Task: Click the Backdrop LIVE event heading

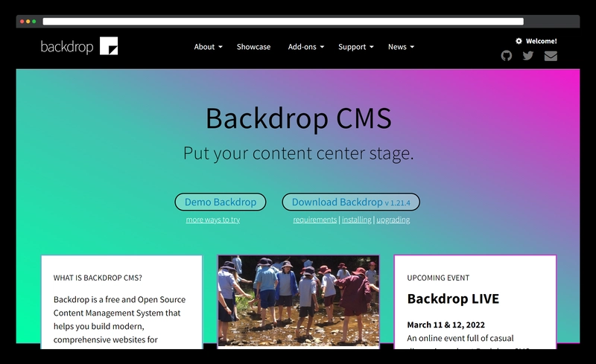Action: click(x=453, y=298)
